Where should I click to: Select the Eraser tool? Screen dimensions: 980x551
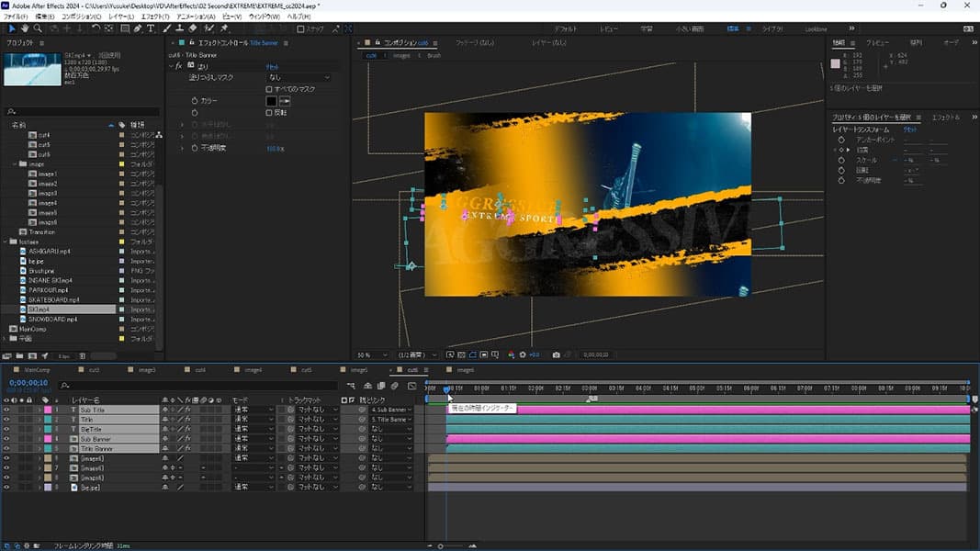(x=194, y=28)
